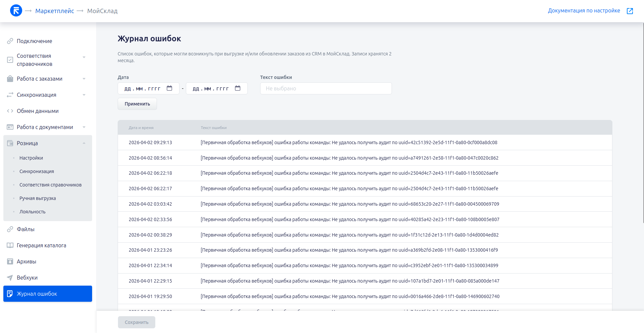This screenshot has width=644, height=333.
Task: Click the RetailCRM logo icon in header
Action: pos(16,11)
